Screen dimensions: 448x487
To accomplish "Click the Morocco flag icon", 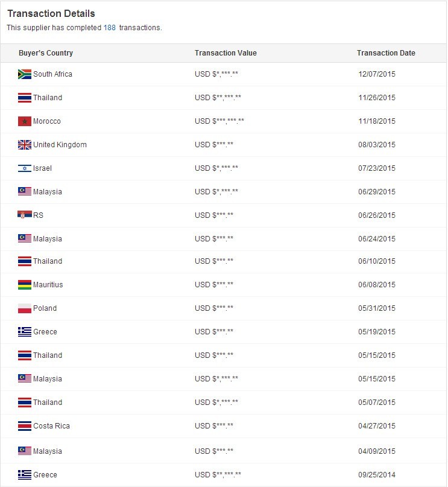I will coord(25,121).
